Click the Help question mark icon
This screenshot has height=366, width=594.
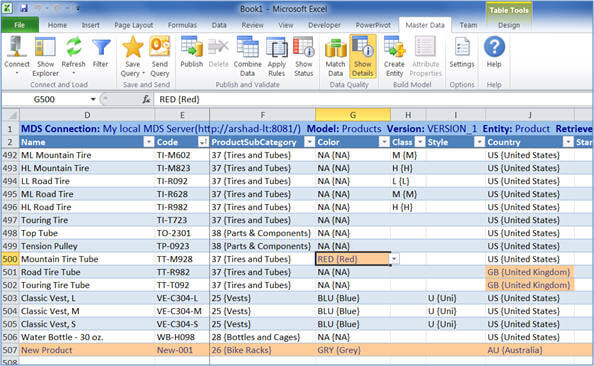click(x=494, y=47)
